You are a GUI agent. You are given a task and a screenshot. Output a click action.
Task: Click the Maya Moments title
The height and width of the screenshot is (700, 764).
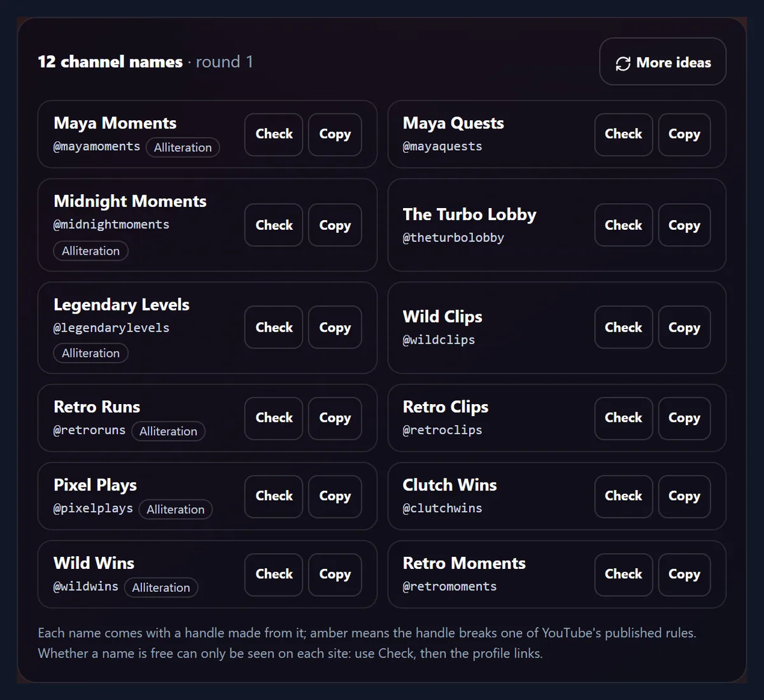[x=115, y=123]
